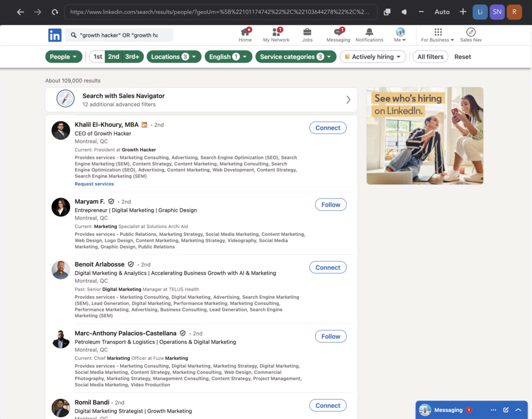Screen dimensions: 532x419
Task: Click Maryam F.'s verification shield badge
Action: tap(111, 201)
